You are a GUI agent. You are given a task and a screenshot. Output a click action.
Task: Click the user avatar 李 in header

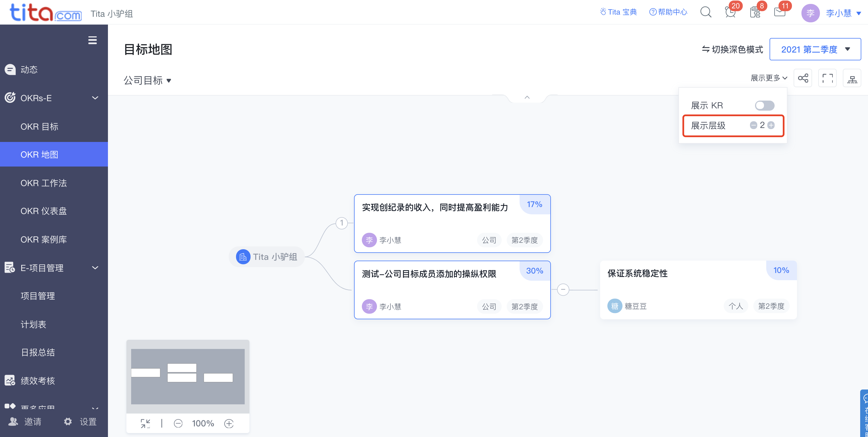coord(810,13)
